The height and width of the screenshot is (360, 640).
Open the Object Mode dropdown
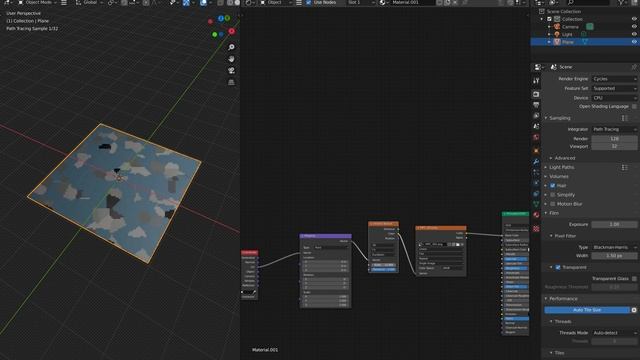pyautogui.click(x=37, y=2)
